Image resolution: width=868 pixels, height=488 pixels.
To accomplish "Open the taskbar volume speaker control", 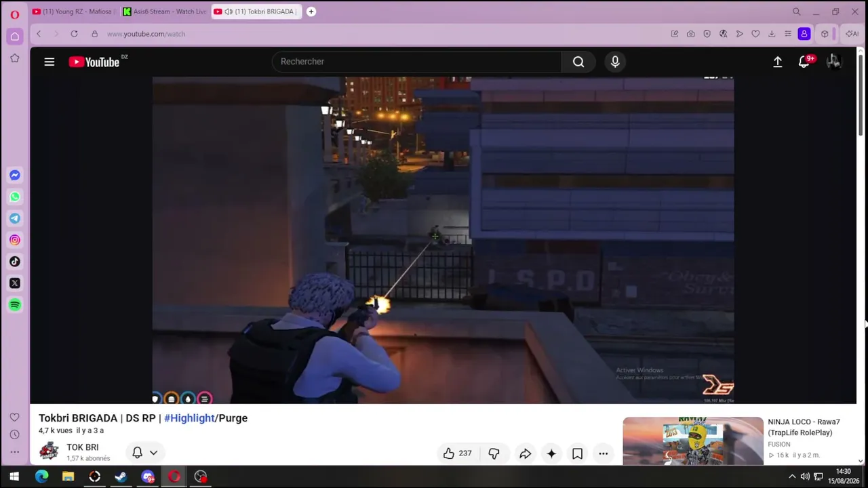I will pyautogui.click(x=805, y=476).
